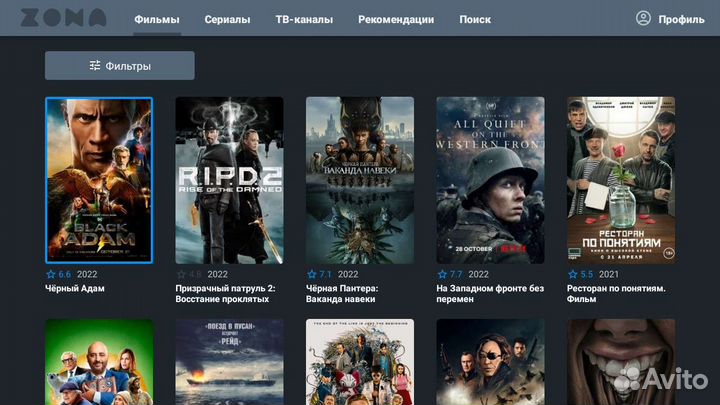Click title Чёрная Пантера: Ваканда навеки

coord(342,294)
